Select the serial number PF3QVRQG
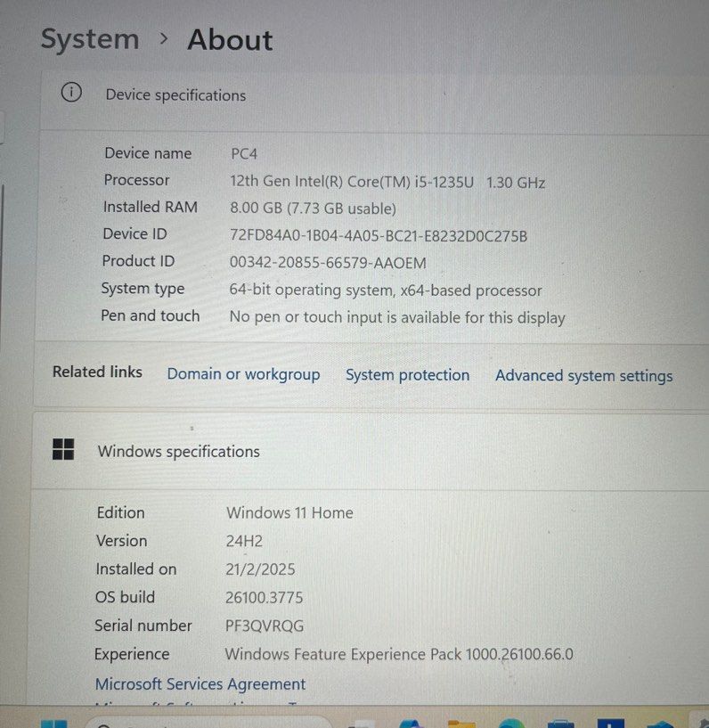The width and height of the screenshot is (709, 728). point(265,626)
